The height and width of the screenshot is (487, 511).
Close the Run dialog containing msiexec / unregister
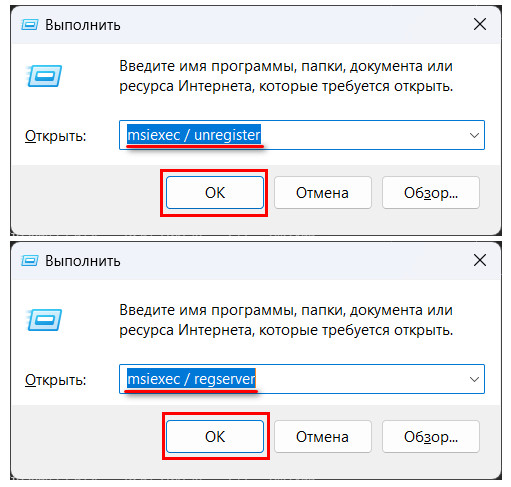tap(480, 24)
